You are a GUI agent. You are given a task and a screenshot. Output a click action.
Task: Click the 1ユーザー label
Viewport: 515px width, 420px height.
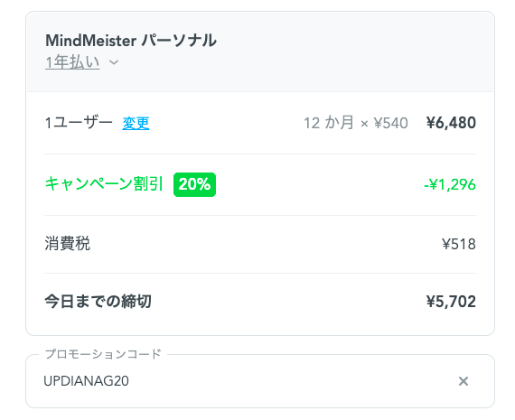(x=79, y=123)
